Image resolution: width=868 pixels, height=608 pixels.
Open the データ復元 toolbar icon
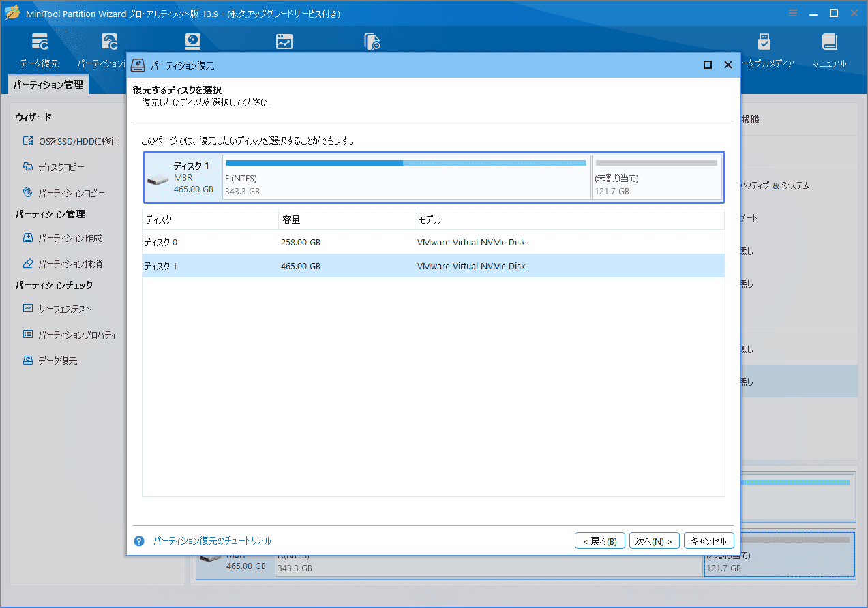(x=40, y=50)
